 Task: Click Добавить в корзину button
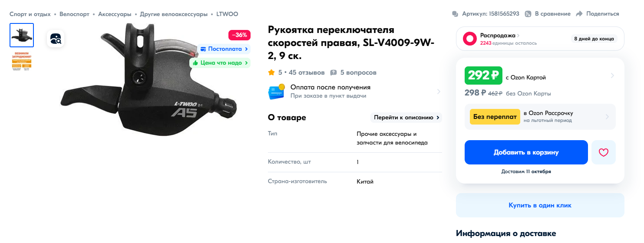pos(526,152)
